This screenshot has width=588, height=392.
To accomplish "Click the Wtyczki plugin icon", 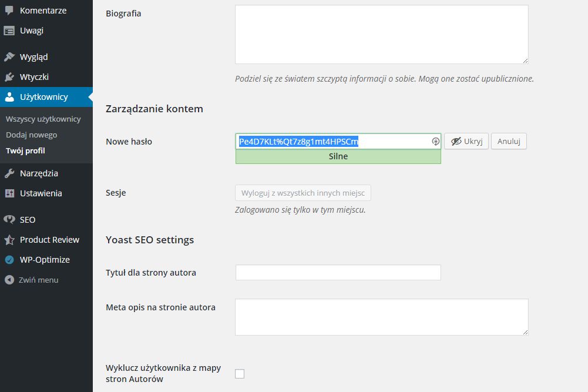I will pos(9,77).
